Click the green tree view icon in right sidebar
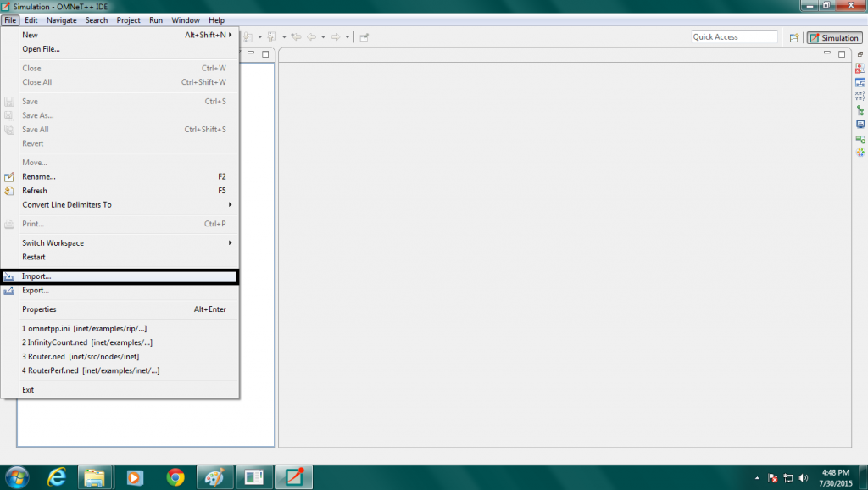Screen dimensions: 868x490 pos(860,110)
